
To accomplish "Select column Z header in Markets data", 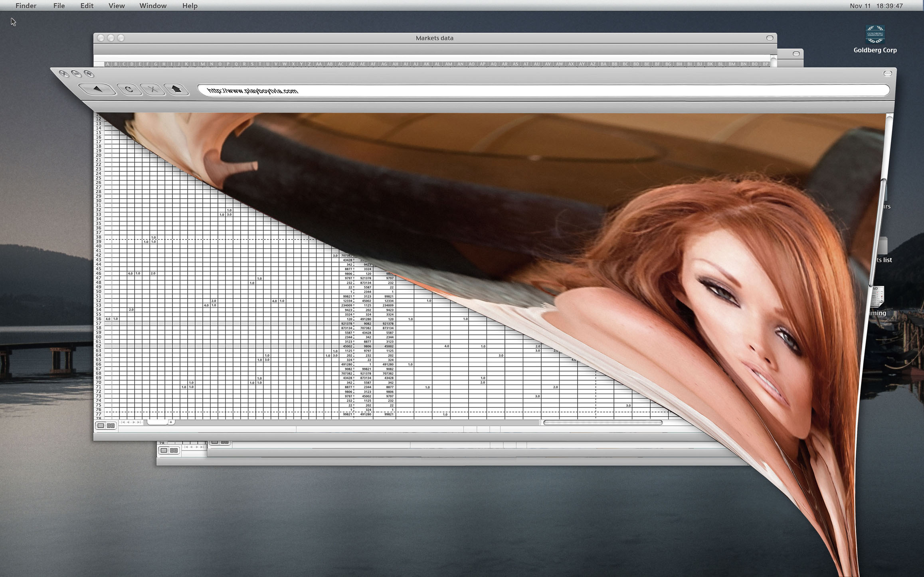I will (x=309, y=64).
